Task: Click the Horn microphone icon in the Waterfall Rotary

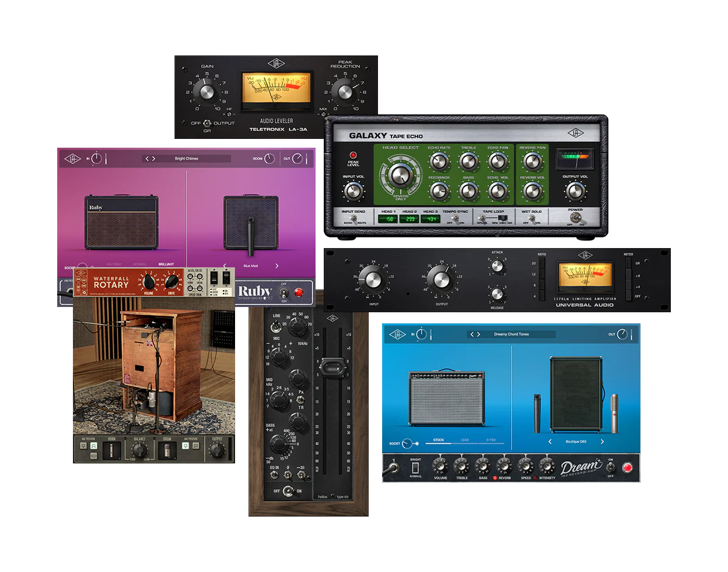Action: click(x=111, y=450)
